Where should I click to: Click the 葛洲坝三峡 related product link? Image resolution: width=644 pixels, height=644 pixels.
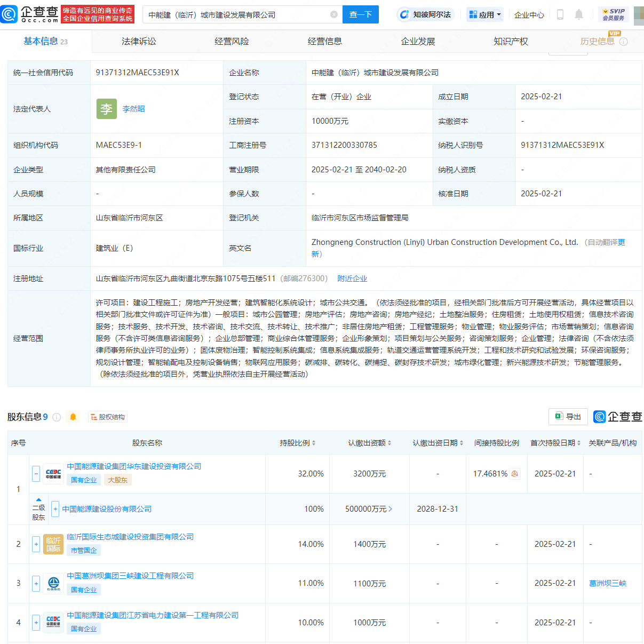click(x=608, y=583)
